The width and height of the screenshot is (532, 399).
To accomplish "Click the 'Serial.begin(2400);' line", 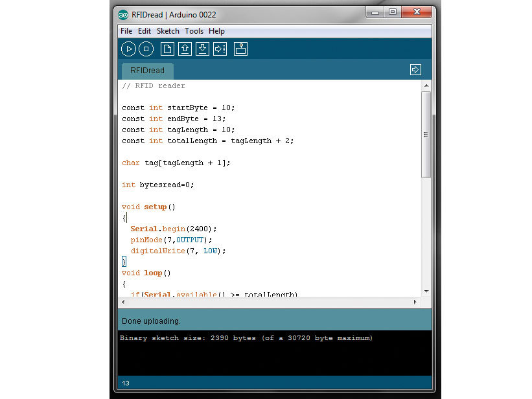I will point(174,229).
